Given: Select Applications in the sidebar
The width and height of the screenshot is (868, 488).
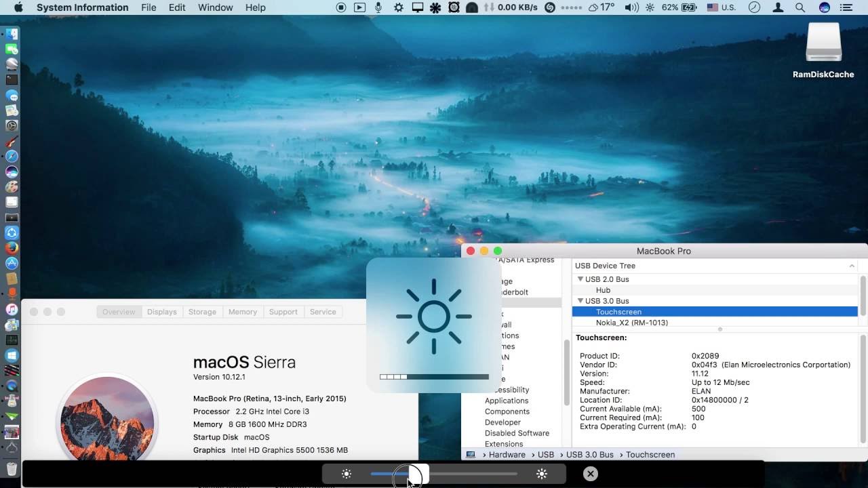Looking at the screenshot, I should click(x=506, y=401).
